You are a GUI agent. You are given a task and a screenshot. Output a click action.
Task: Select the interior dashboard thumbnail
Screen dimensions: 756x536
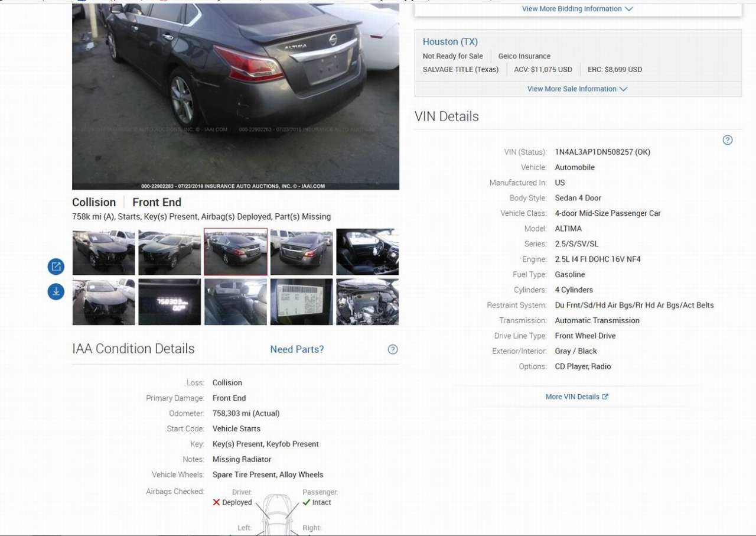point(367,252)
